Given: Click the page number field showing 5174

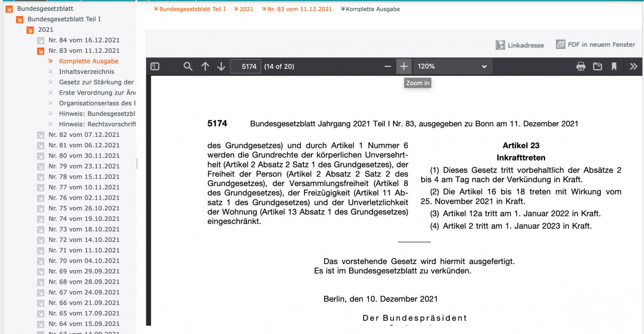Looking at the screenshot, I should (246, 66).
